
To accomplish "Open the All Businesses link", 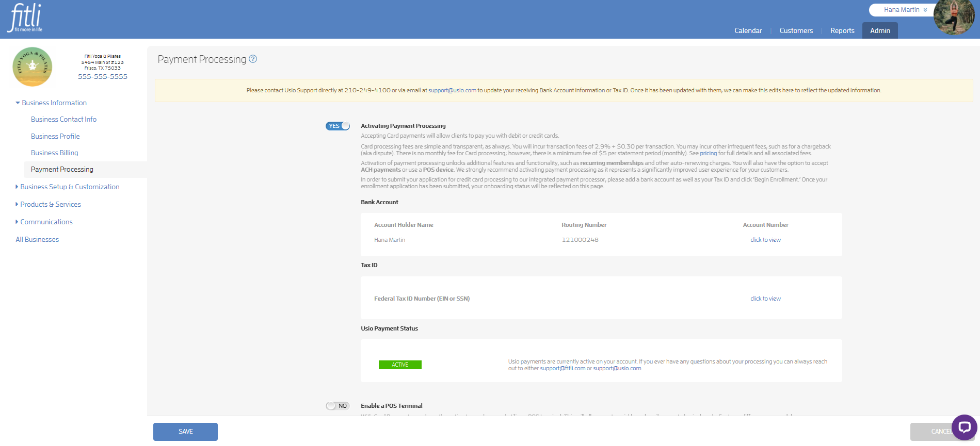I will (37, 239).
